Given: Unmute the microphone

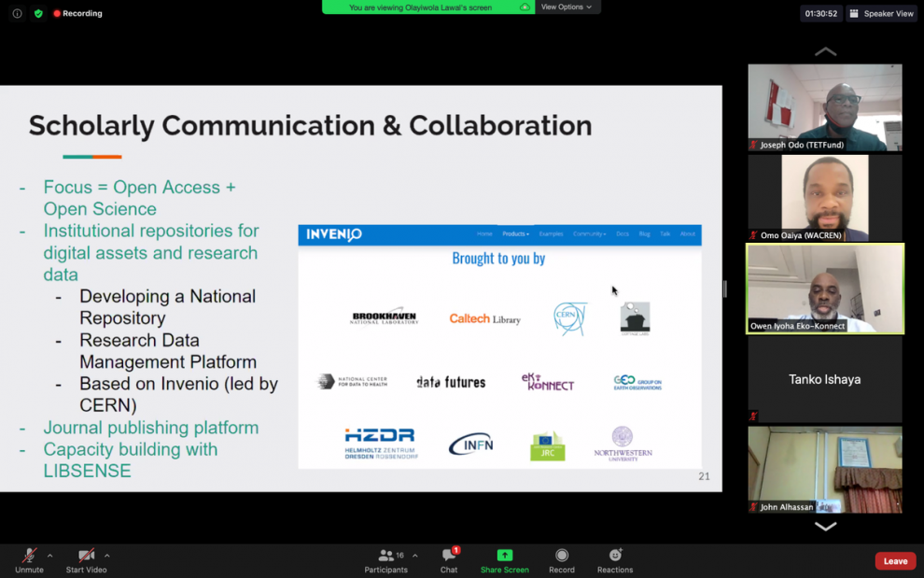Looking at the screenshot, I should pyautogui.click(x=29, y=556).
